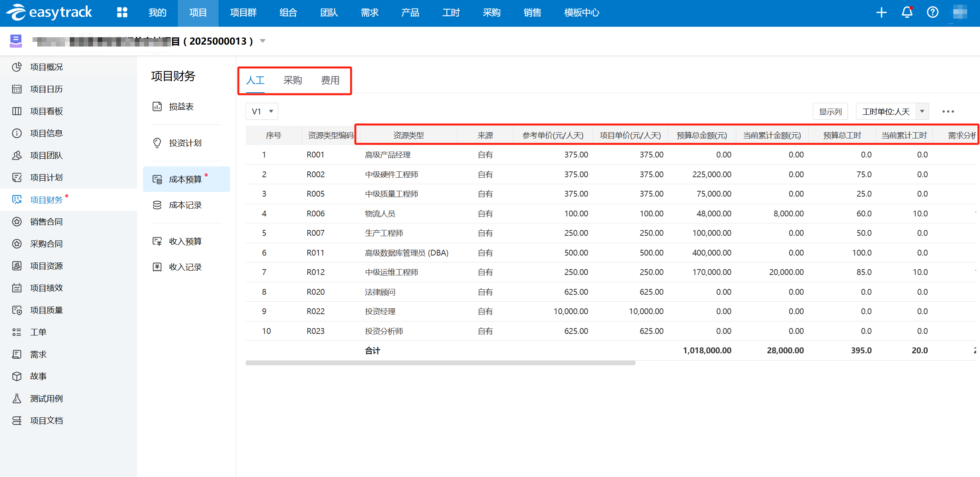
Task: Open 项目群 in the top menu
Action: (x=243, y=12)
